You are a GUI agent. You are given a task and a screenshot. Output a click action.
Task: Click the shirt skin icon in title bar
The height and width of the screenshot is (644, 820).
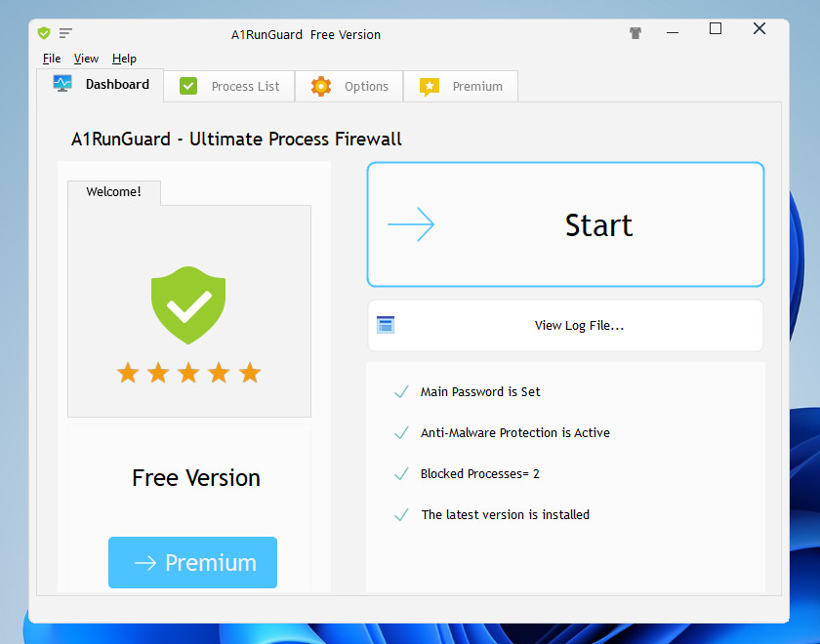point(635,33)
